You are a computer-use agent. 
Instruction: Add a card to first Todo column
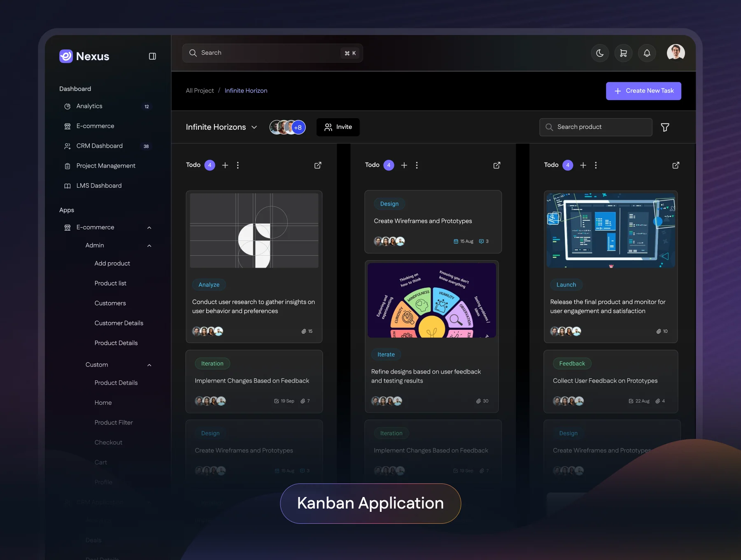(x=225, y=165)
